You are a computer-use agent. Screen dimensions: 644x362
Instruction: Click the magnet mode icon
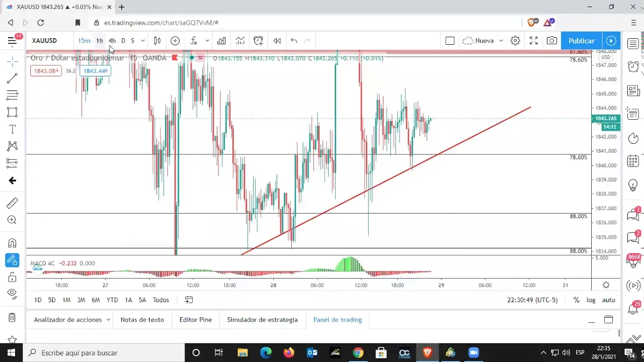coord(13,243)
